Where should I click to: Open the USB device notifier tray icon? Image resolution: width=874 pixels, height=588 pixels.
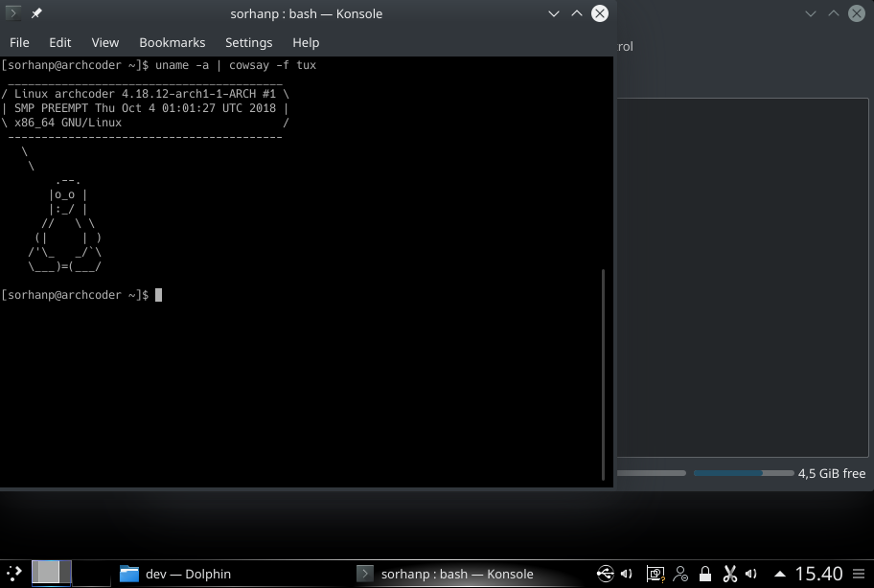click(605, 574)
